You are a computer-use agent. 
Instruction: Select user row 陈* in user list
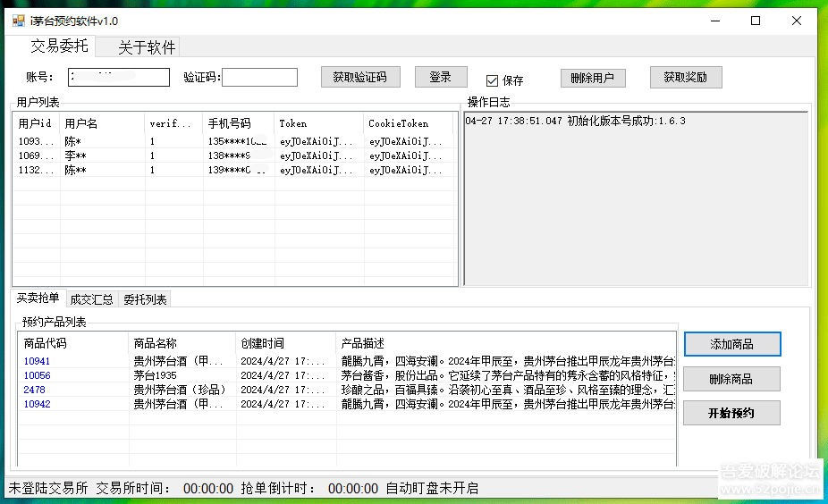pos(234,141)
